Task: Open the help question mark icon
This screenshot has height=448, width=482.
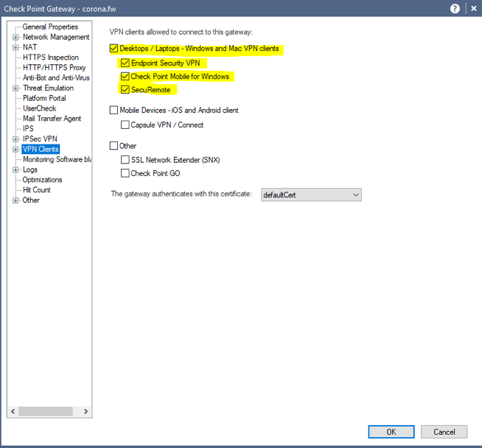Action: click(455, 9)
